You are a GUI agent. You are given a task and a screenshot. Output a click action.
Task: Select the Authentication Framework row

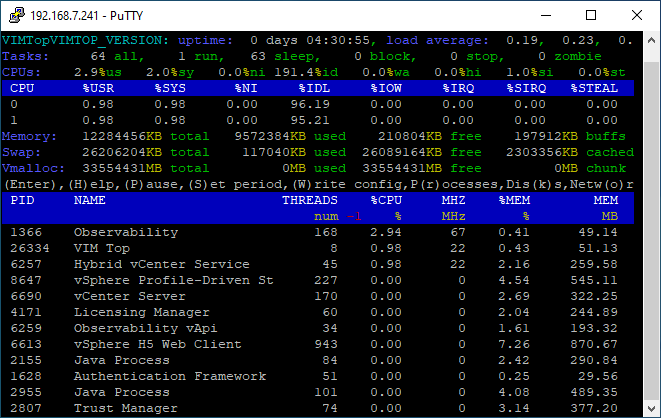(318, 376)
